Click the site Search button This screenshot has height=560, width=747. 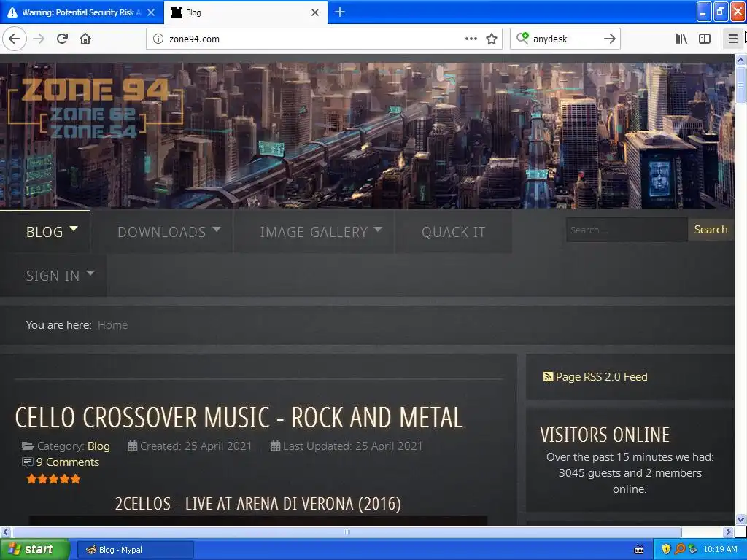pos(711,230)
